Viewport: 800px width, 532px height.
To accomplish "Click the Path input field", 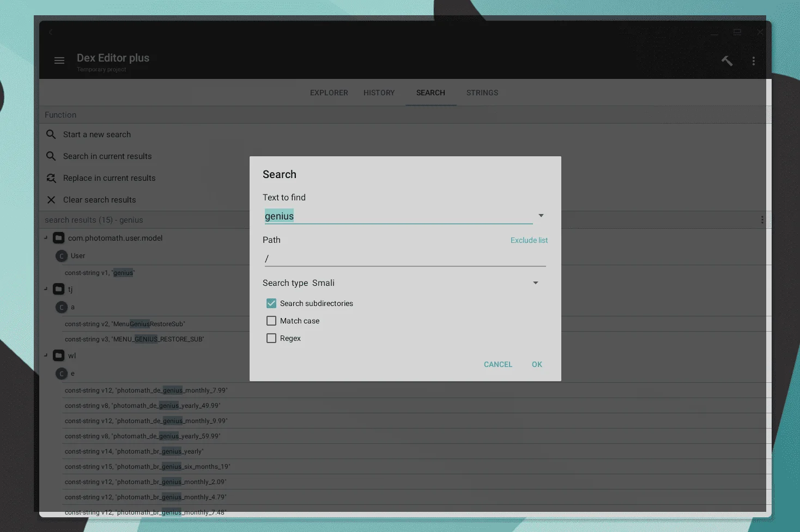I will click(x=405, y=259).
